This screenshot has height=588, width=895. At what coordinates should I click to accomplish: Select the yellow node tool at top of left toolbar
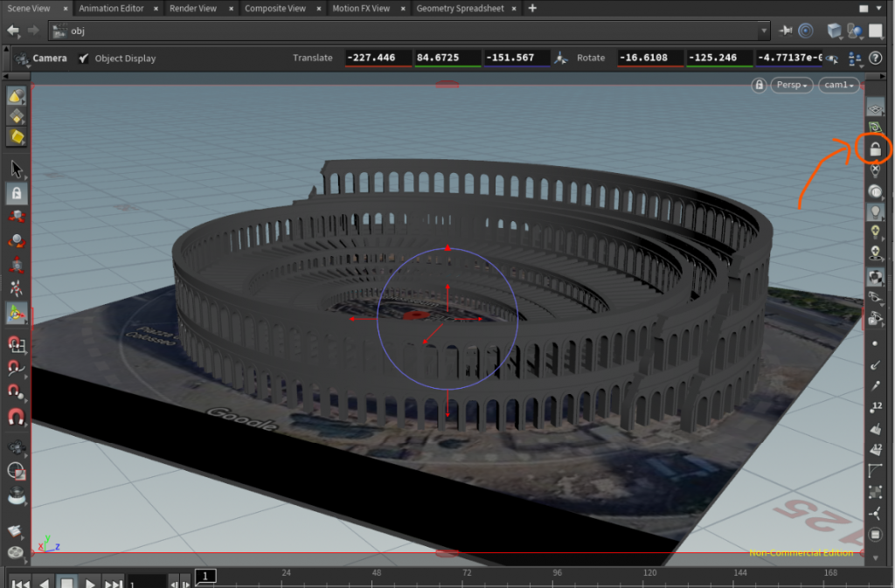tap(16, 96)
